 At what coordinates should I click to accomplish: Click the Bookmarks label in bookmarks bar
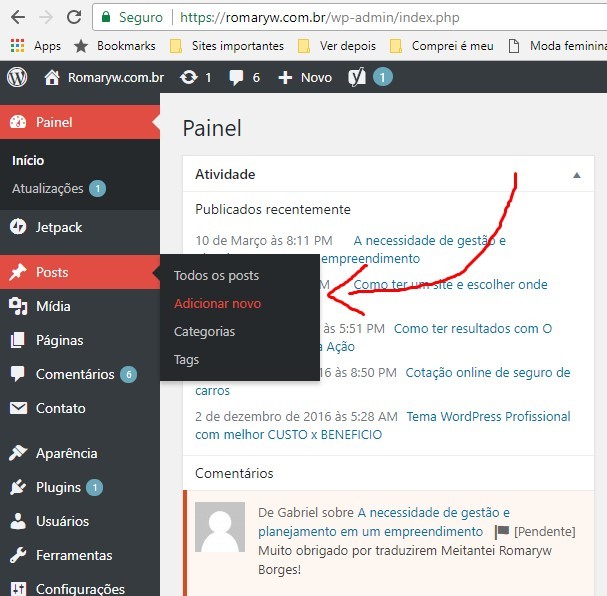coord(126,46)
